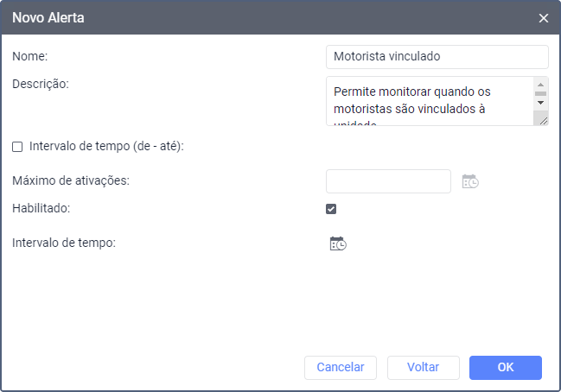Click the "Novo Alerta" title bar text
The width and height of the screenshot is (561, 392).
click(x=48, y=17)
